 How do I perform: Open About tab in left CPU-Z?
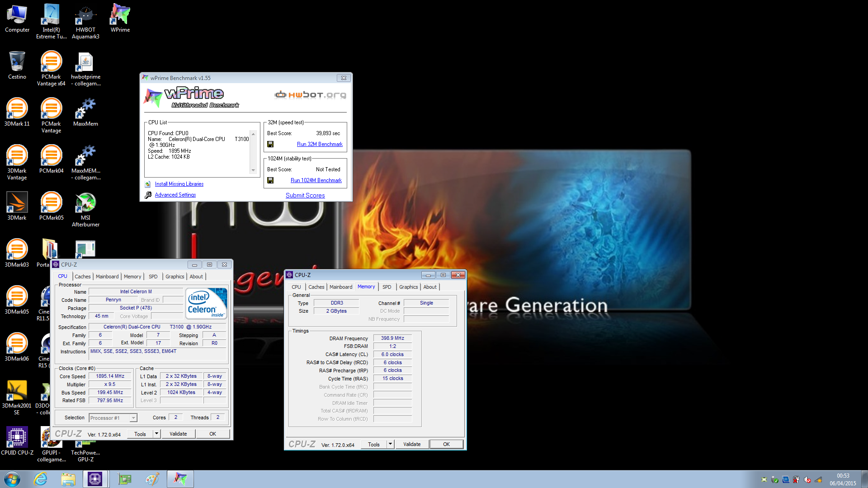196,277
